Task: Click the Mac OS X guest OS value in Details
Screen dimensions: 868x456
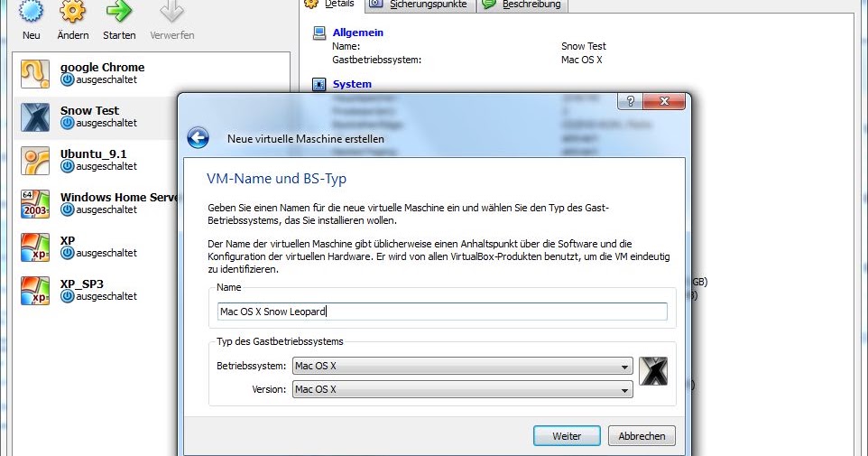Action: pyautogui.click(x=581, y=60)
